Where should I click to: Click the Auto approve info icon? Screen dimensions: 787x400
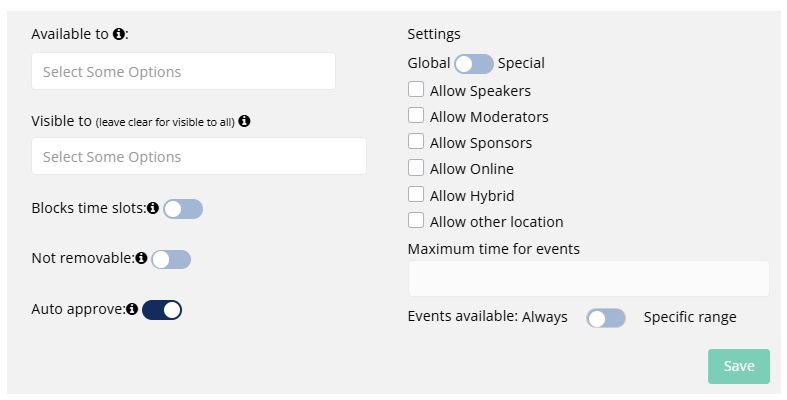(x=131, y=309)
